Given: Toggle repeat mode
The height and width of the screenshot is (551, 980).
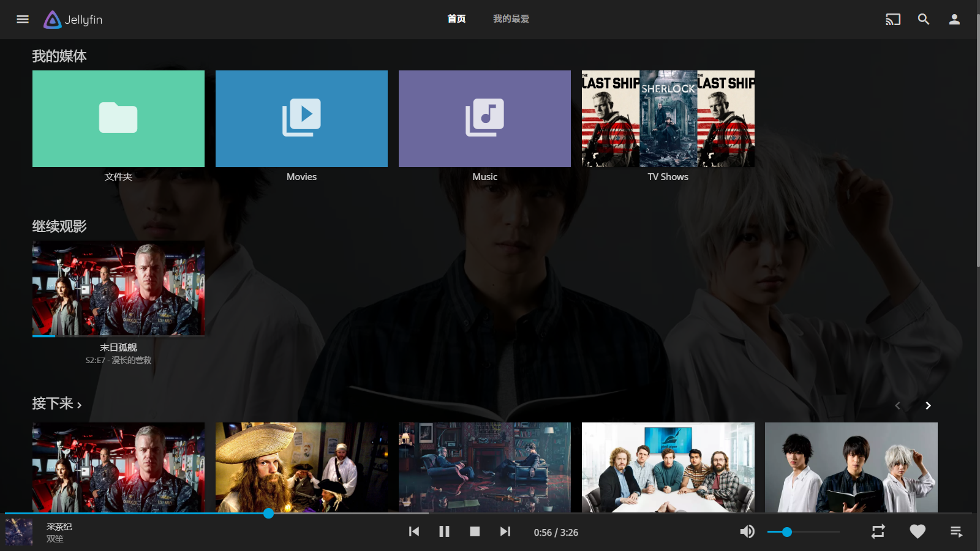Looking at the screenshot, I should coord(878,531).
